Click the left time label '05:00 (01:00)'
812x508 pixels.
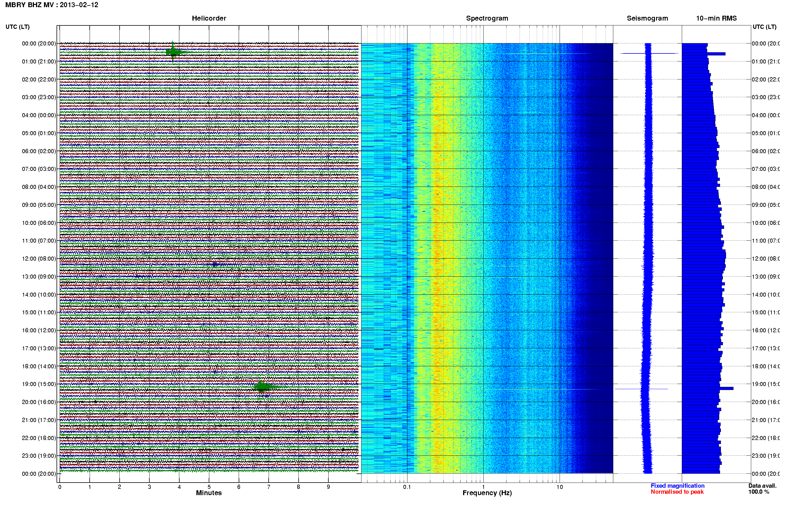click(39, 133)
